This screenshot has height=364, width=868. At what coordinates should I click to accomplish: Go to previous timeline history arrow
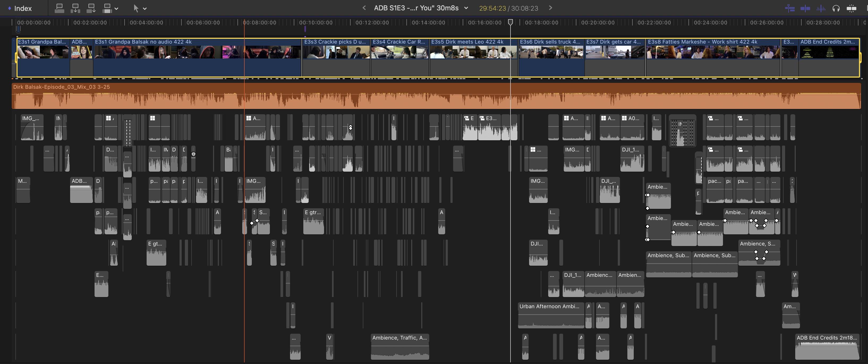(x=364, y=8)
